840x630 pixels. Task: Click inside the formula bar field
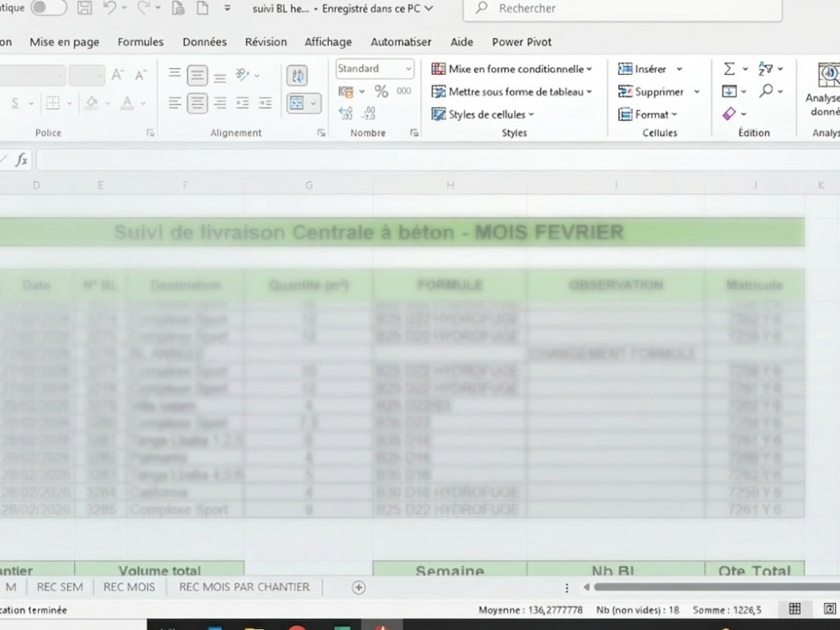(437, 160)
